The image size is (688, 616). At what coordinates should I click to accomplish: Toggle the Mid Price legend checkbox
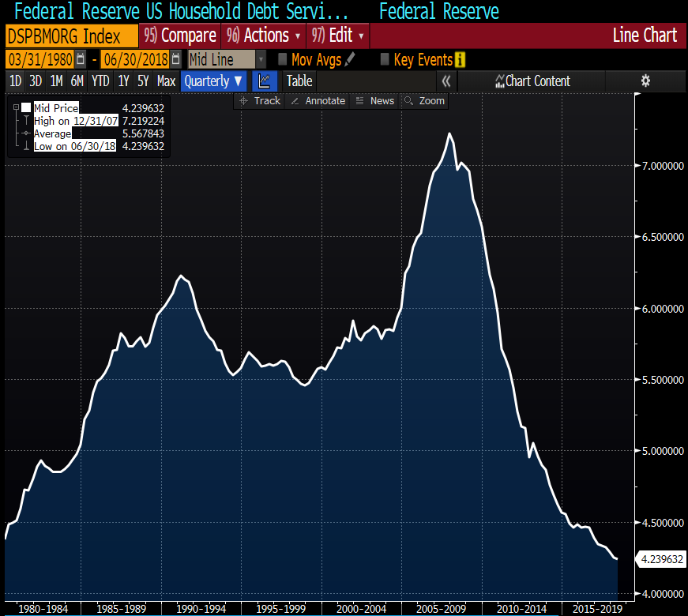pos(26,108)
